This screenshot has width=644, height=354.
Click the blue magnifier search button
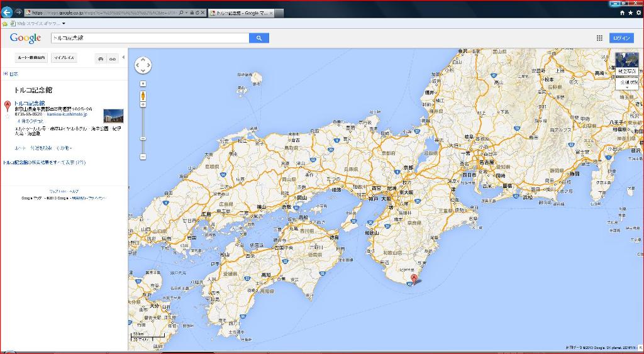tap(258, 38)
